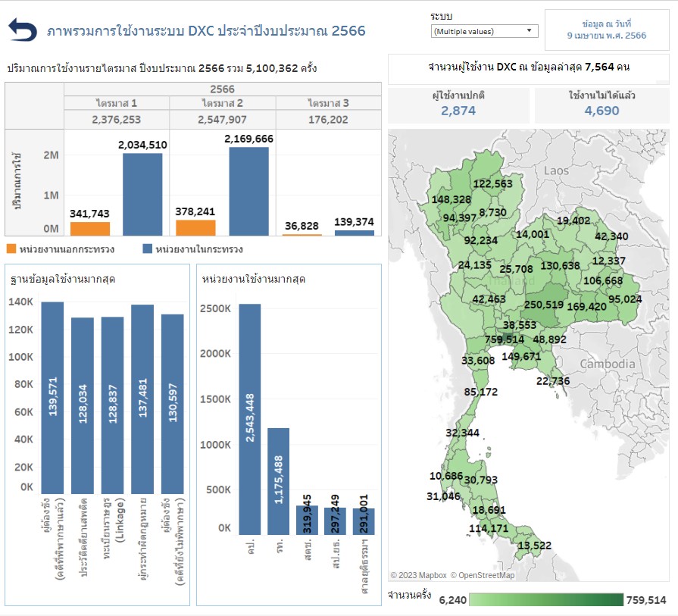Open the © 2023 Mapbox attribution link
The height and width of the screenshot is (616, 678).
419,575
